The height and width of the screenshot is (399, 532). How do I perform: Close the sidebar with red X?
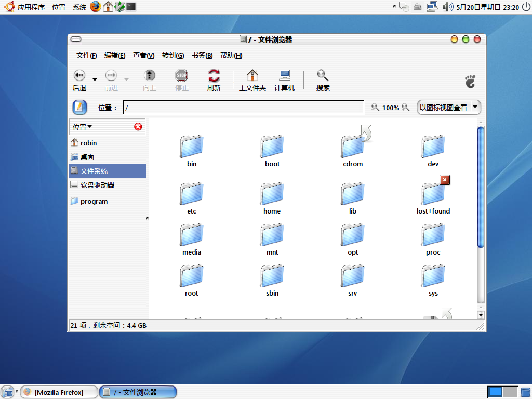click(138, 127)
